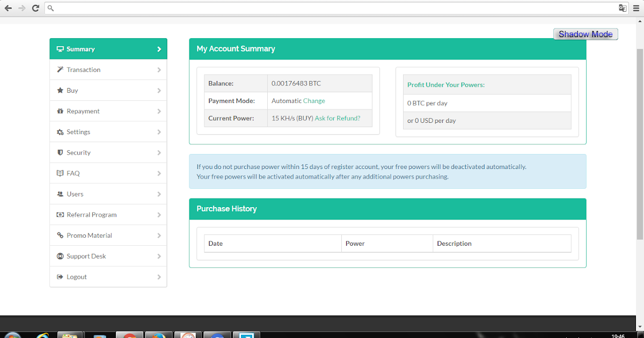644x338 pixels.
Task: Click the link icon beside Promo Material
Action: (x=60, y=235)
